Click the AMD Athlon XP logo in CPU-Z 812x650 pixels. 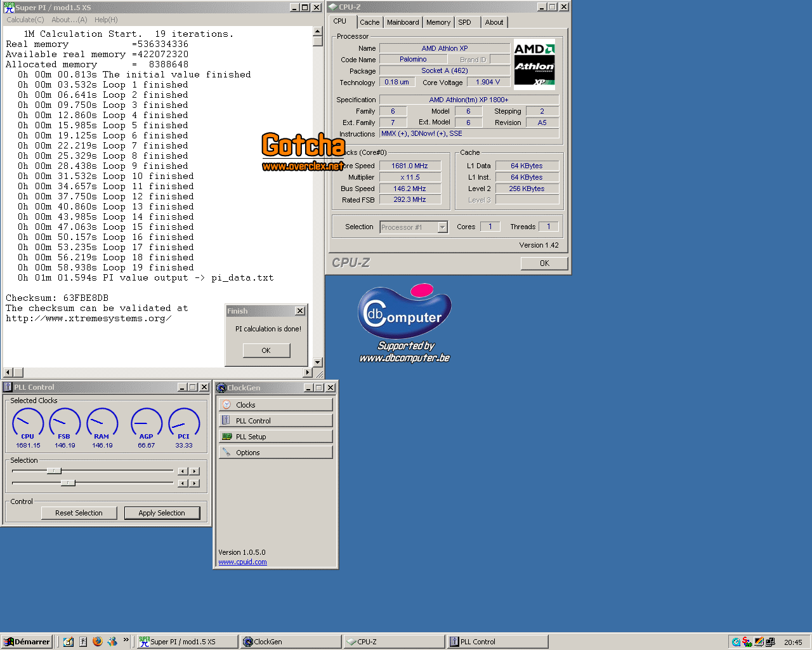click(x=534, y=65)
